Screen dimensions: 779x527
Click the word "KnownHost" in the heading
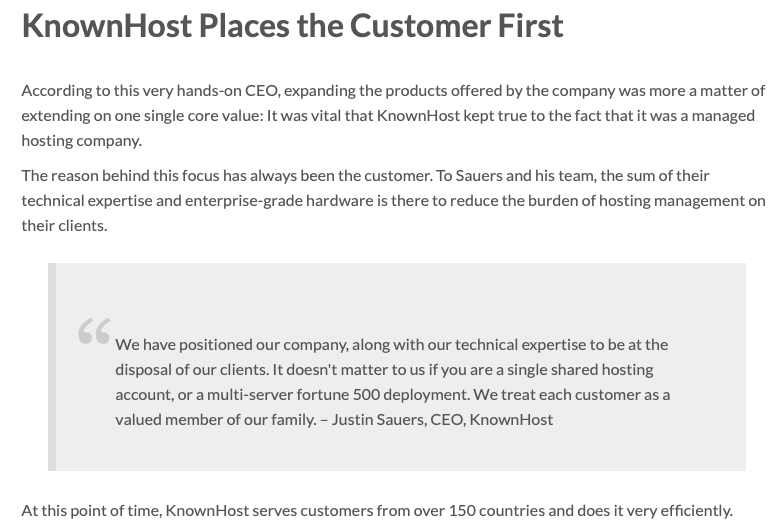pos(106,25)
